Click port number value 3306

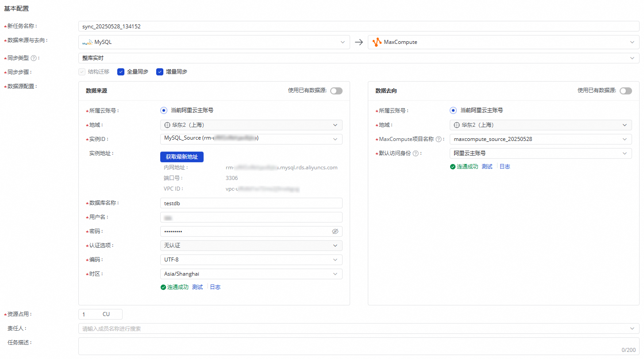click(232, 178)
